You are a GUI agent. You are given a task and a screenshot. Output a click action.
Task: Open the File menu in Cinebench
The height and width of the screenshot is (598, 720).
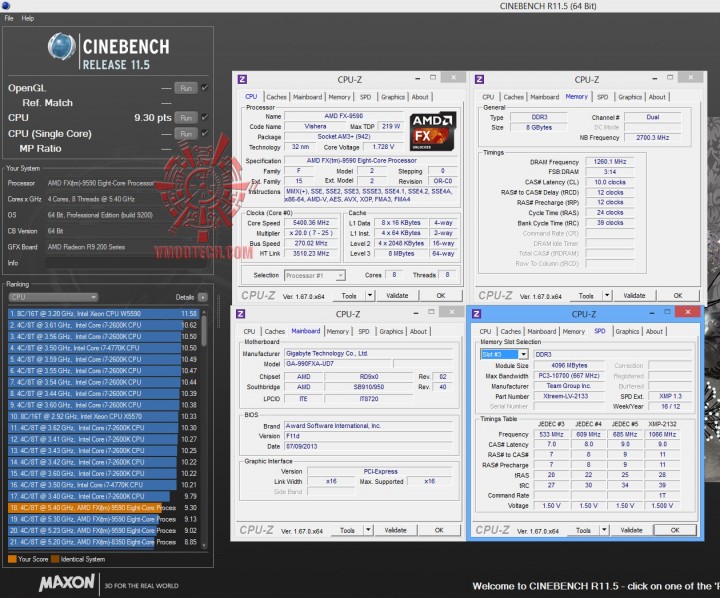tap(9, 18)
